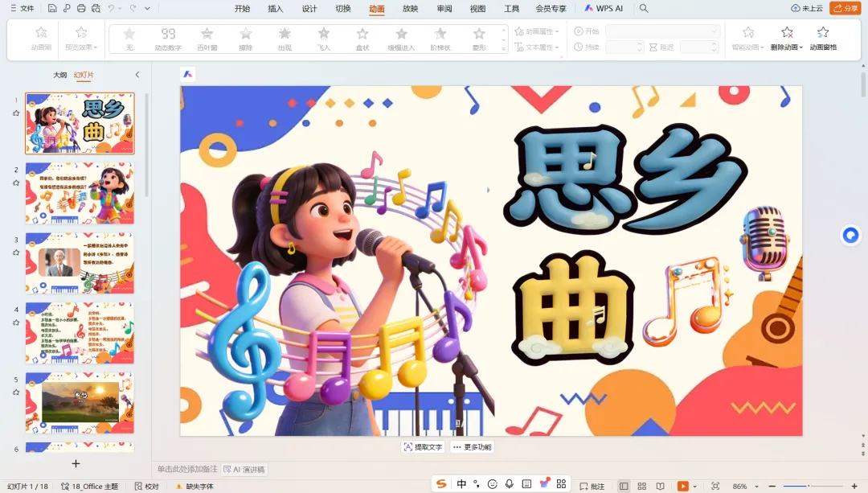
Task: Click the save icon in quick access toolbar
Action: 52,8
